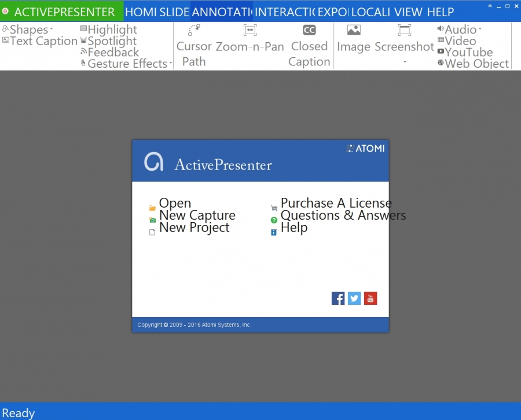
Task: Open Questions & Answers
Action: click(338, 215)
